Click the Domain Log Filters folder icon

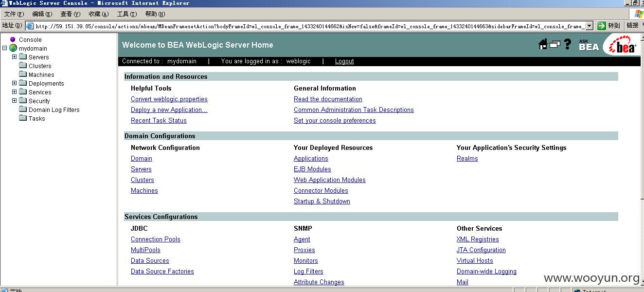click(23, 109)
